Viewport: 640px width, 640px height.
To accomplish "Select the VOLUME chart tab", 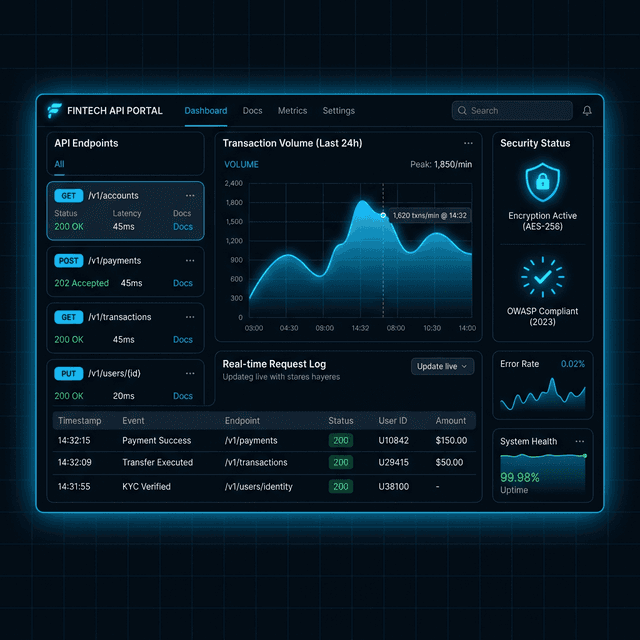I will coord(241,164).
